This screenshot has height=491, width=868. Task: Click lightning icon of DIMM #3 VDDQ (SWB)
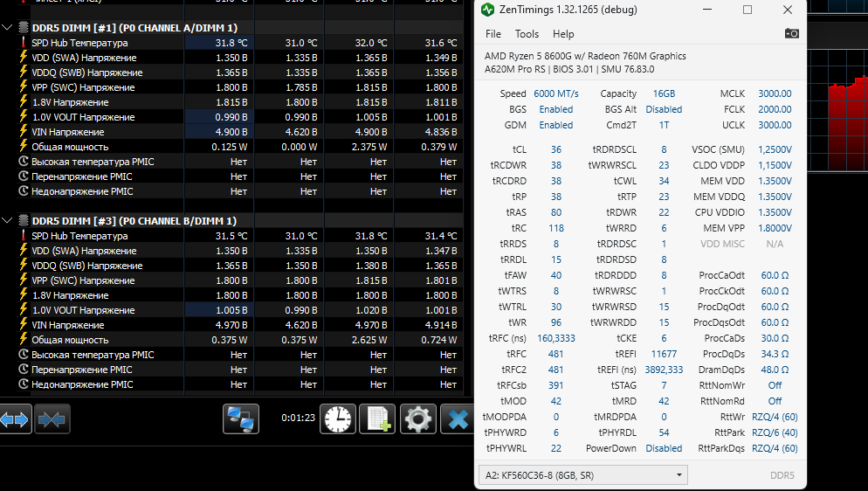tap(24, 266)
